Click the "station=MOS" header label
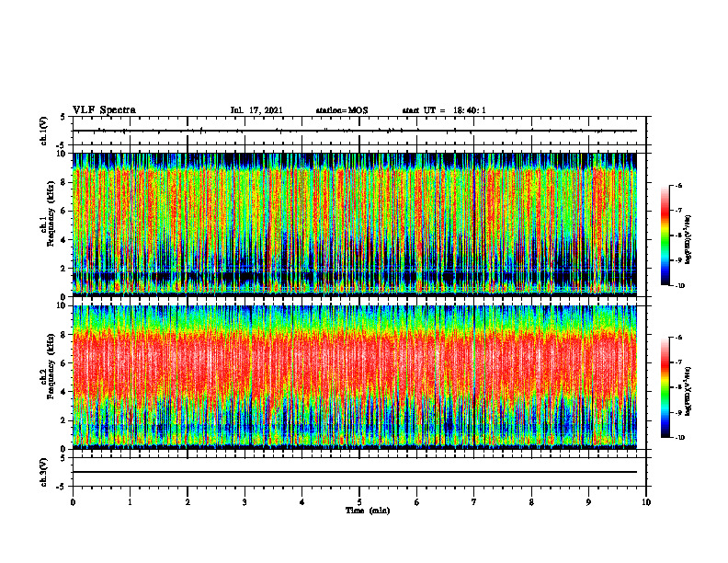Viewport: 728px width, 563px height. 342,110
